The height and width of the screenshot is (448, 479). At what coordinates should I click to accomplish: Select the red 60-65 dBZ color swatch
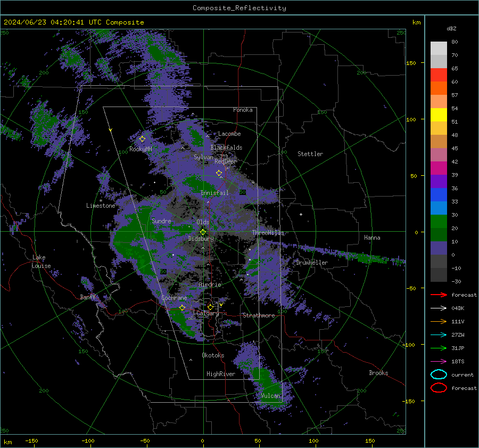click(439, 75)
